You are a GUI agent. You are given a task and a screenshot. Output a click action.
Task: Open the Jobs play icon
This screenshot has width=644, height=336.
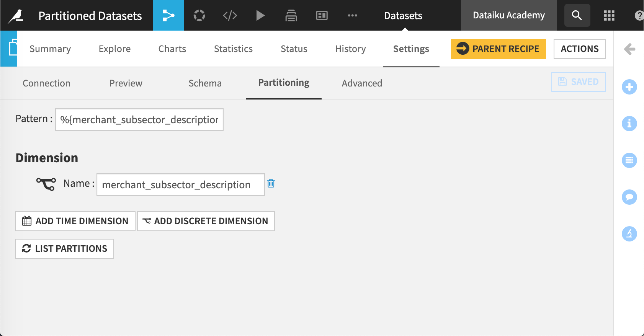click(260, 15)
